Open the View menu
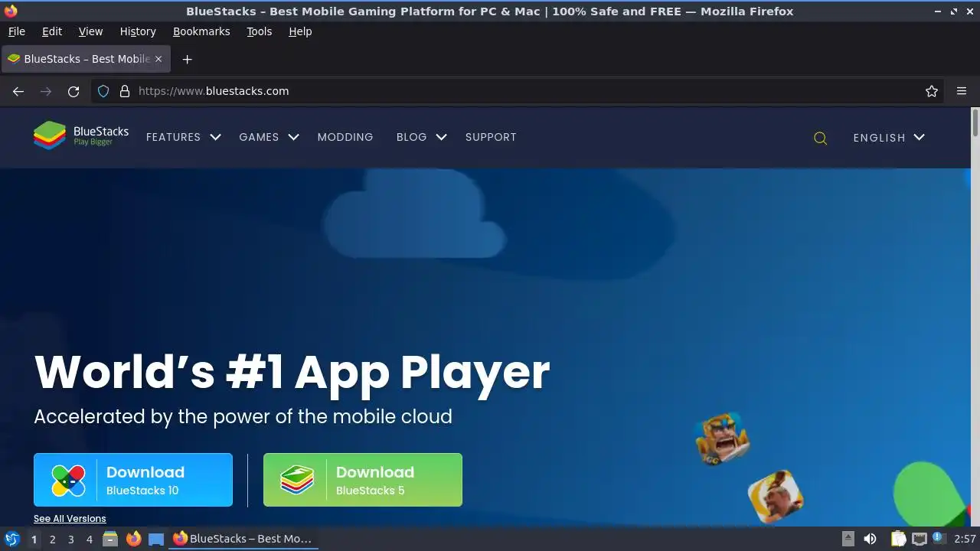980x551 pixels. click(90, 31)
